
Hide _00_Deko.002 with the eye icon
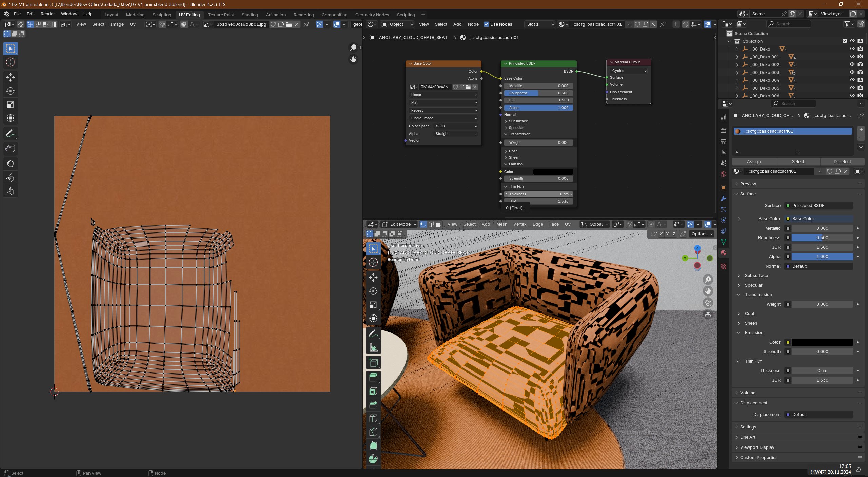(x=852, y=64)
